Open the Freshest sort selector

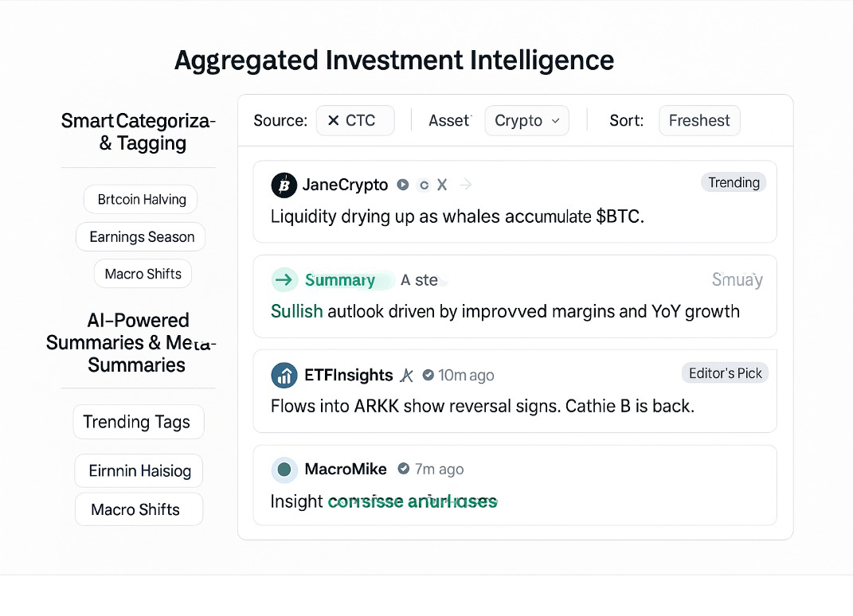(699, 120)
